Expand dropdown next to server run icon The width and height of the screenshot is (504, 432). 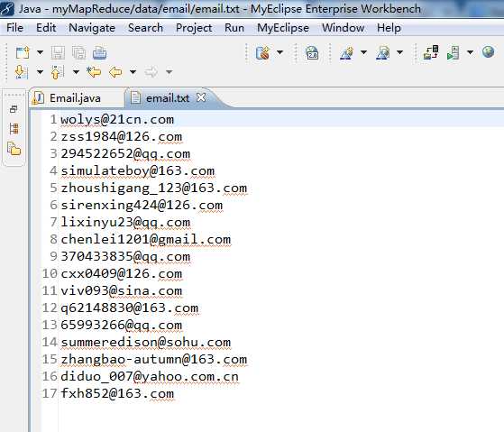470,52
